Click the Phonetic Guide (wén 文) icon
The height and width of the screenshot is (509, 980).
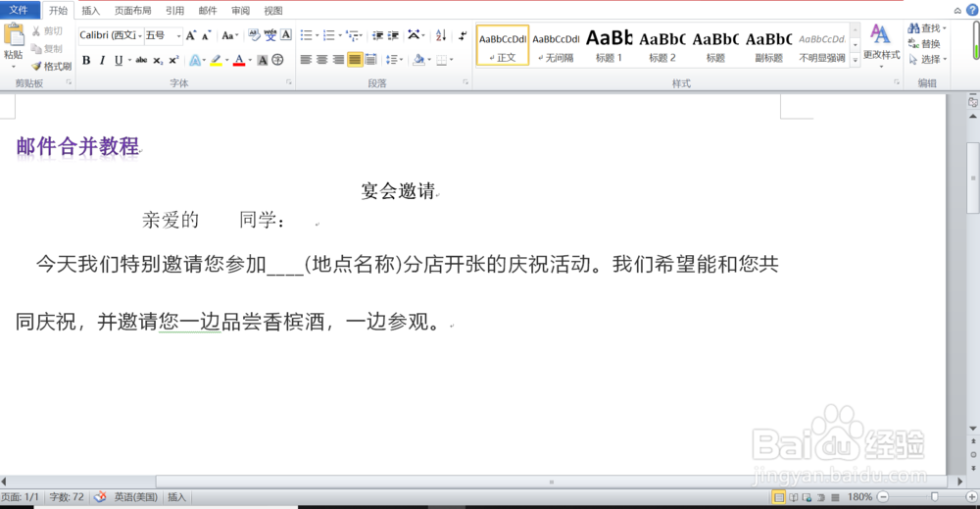(x=270, y=35)
